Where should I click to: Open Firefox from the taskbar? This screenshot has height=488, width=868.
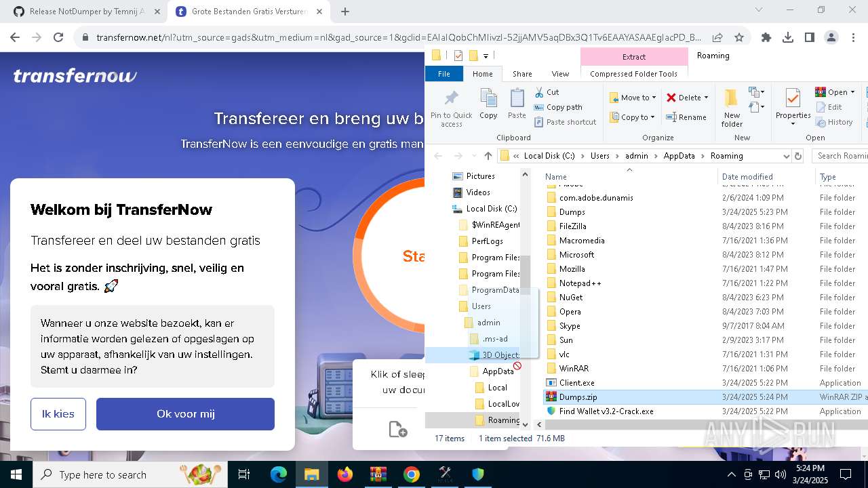[x=345, y=474]
